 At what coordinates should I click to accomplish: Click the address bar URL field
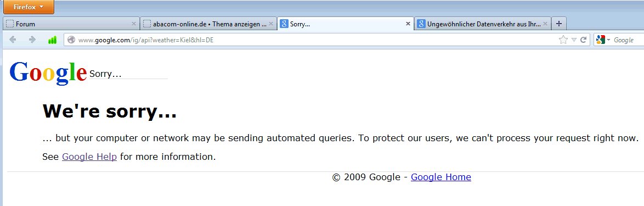point(312,40)
